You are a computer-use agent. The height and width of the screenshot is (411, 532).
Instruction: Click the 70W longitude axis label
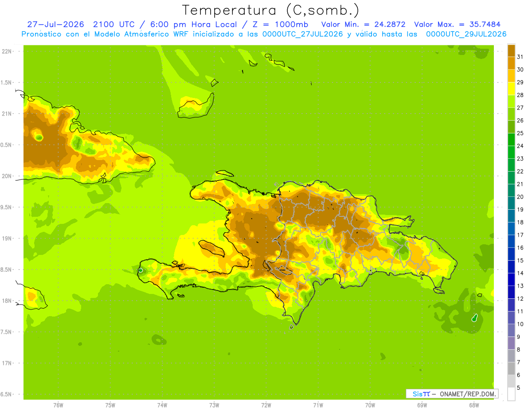click(x=370, y=405)
